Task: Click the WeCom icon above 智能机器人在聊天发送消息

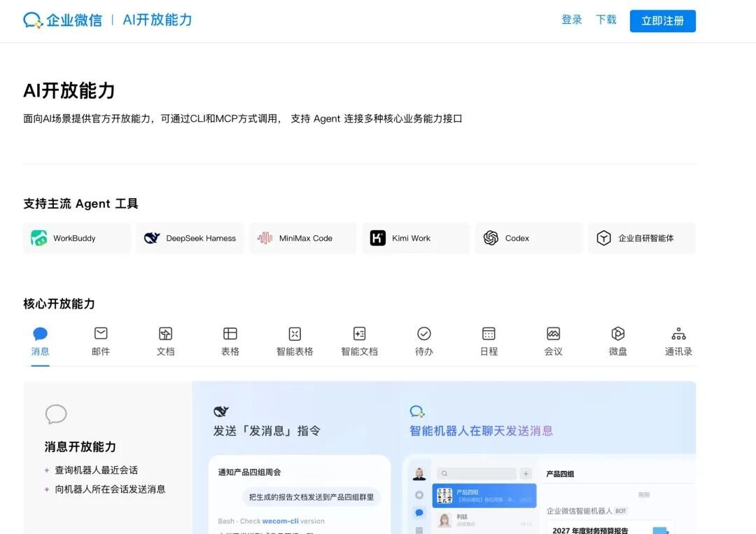Action: click(417, 411)
